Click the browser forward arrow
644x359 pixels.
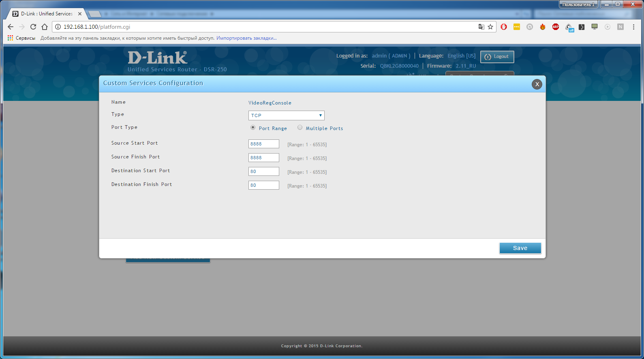22,27
